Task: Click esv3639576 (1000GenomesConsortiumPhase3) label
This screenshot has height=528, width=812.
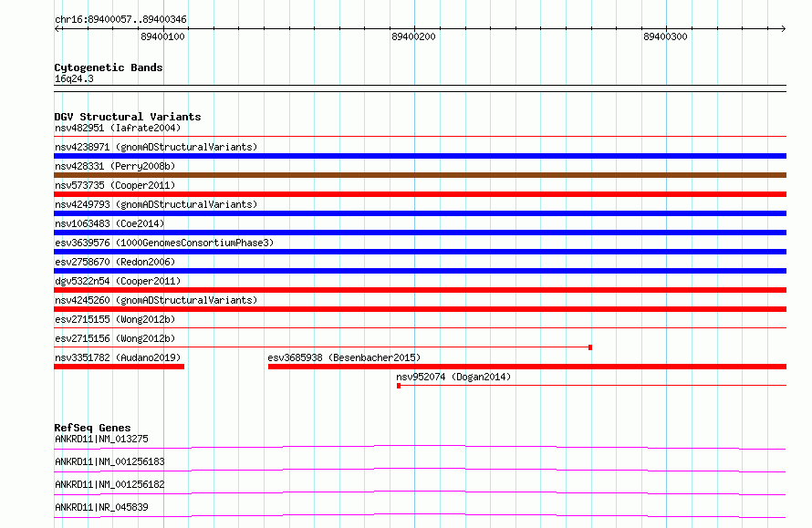Action: click(164, 243)
